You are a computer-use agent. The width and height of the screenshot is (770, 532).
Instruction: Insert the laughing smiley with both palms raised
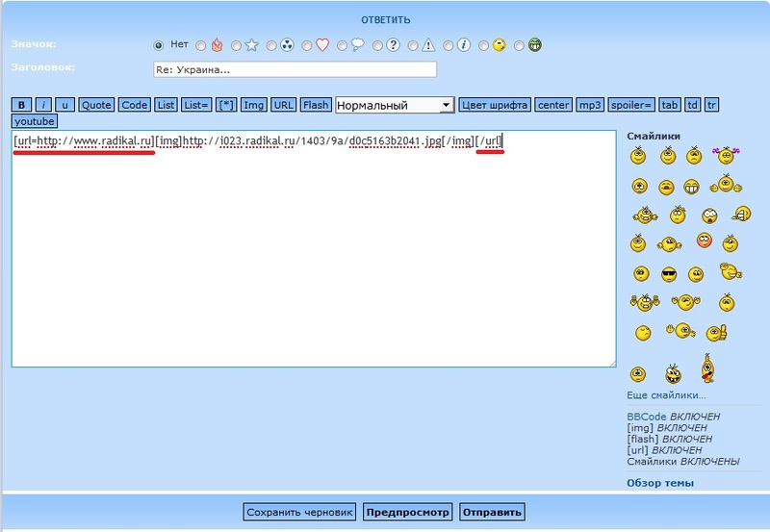(645, 302)
